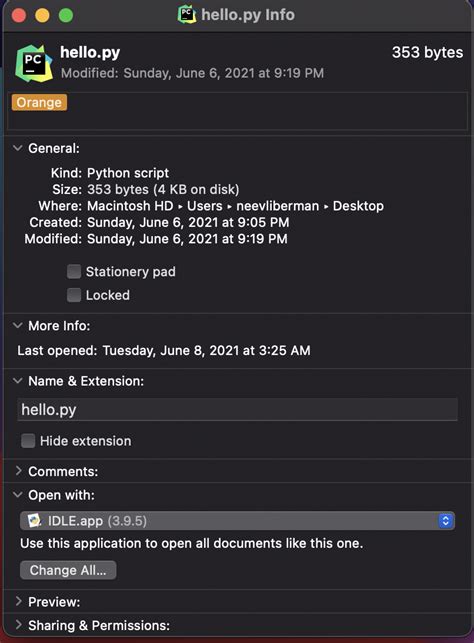Click the red close window button
This screenshot has width=474, height=643.
[19, 16]
